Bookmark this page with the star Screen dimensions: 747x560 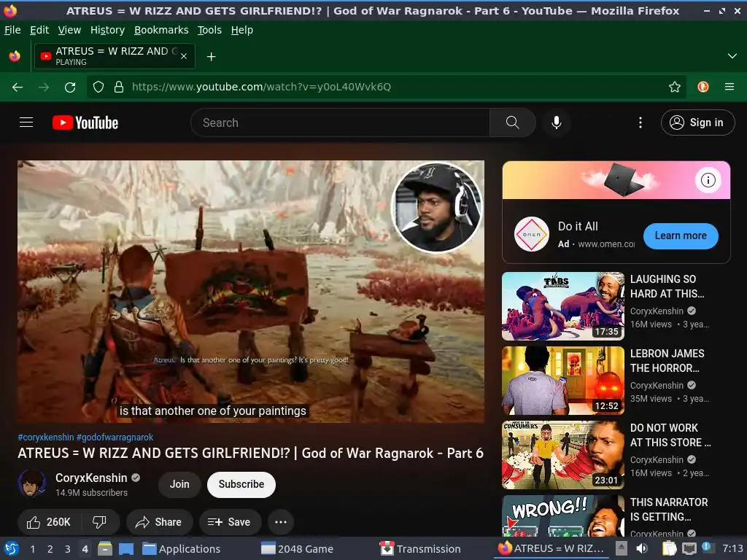[674, 87]
